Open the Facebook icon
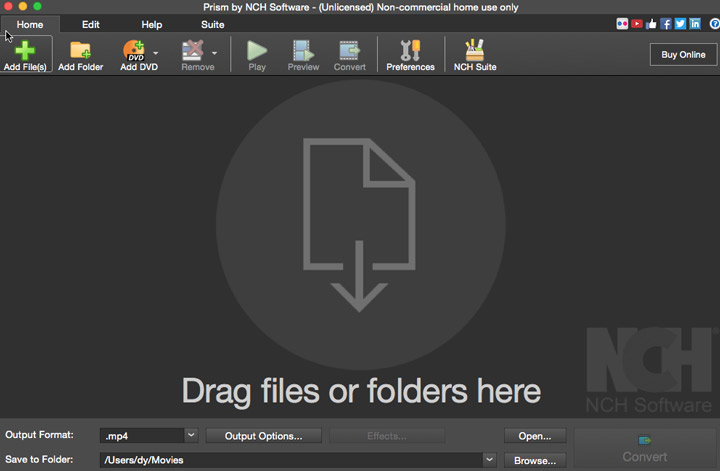 point(666,24)
